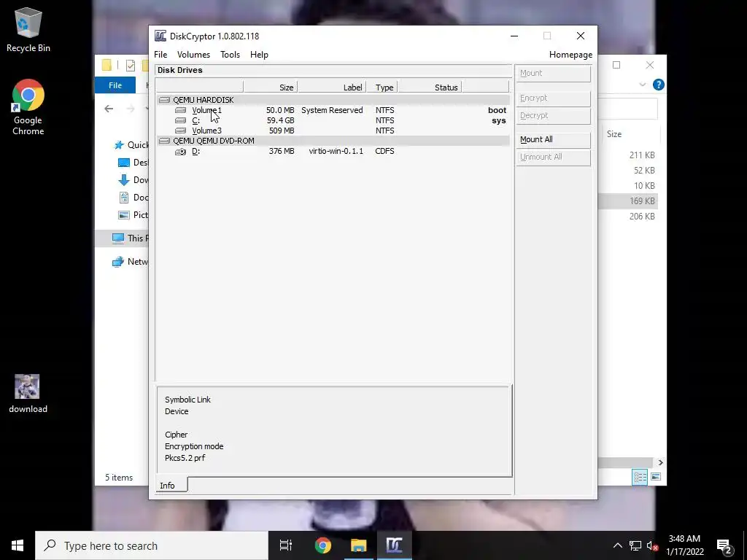The height and width of the screenshot is (560, 747).
Task: Sort by the Size column header
Action: pyautogui.click(x=270, y=87)
